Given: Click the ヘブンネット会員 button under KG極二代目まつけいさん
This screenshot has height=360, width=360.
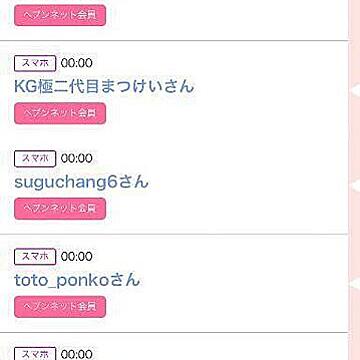Looking at the screenshot, I should 60,113.
